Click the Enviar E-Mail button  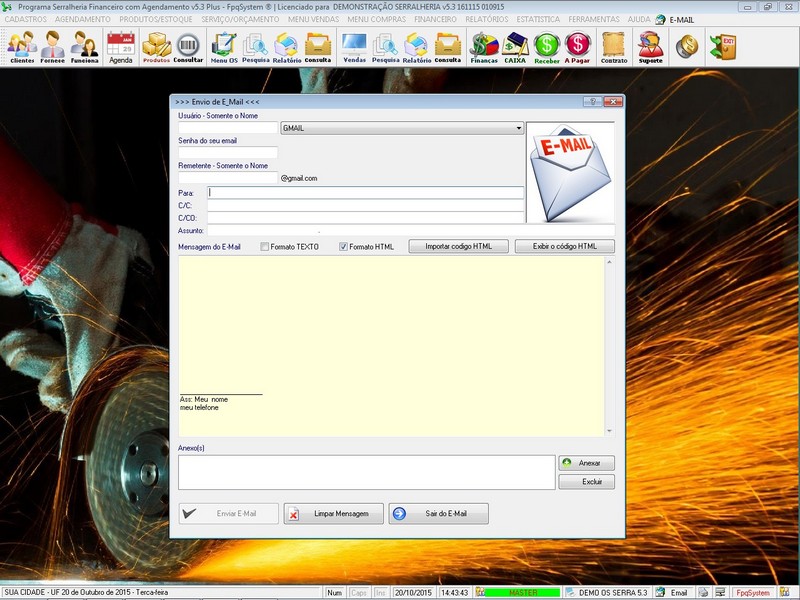click(229, 514)
